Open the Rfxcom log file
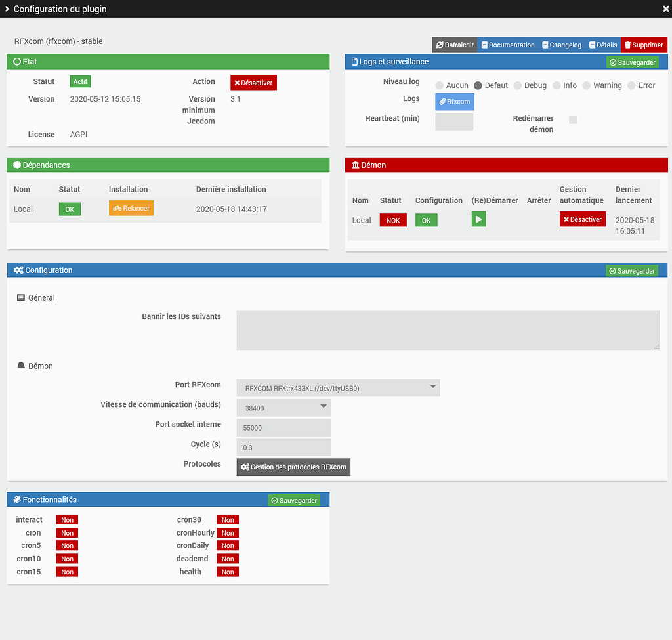Viewport: 672px width, 640px height. point(454,102)
